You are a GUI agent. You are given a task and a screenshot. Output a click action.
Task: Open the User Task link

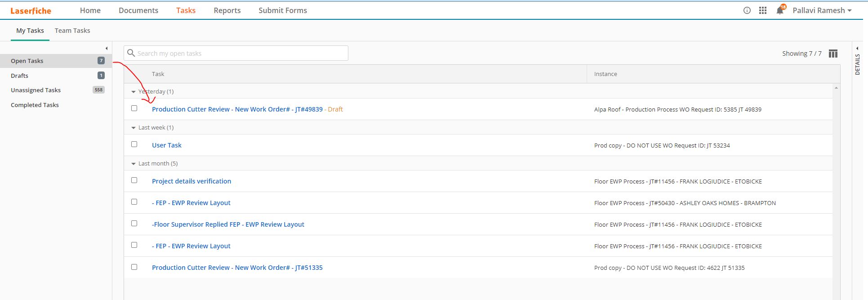point(167,145)
